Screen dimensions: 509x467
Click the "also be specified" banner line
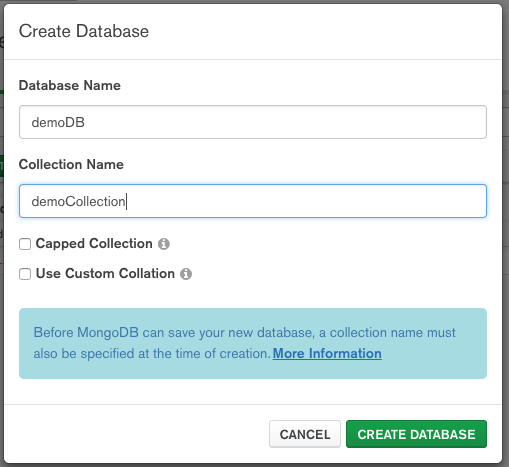pyautogui.click(x=152, y=354)
